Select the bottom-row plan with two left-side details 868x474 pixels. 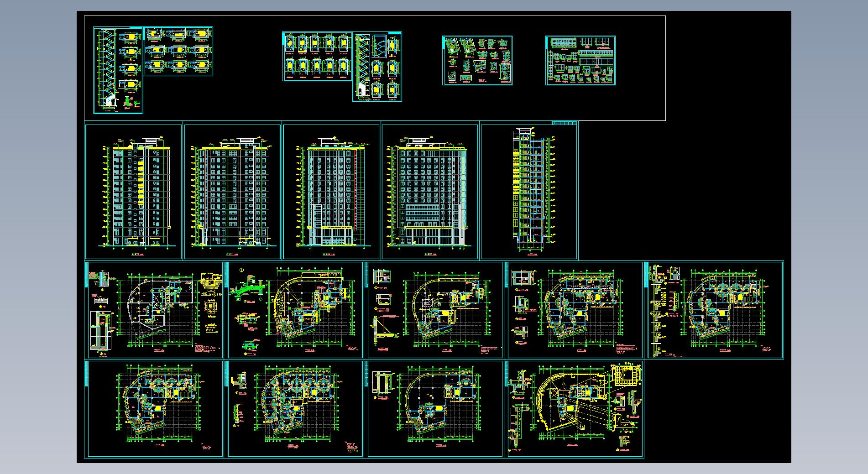click(x=295, y=409)
